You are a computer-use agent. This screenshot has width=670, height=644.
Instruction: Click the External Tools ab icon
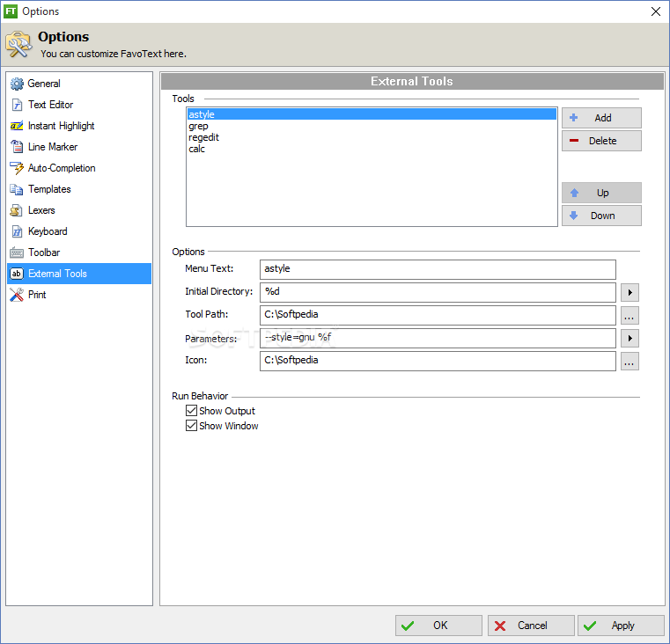[x=17, y=274]
